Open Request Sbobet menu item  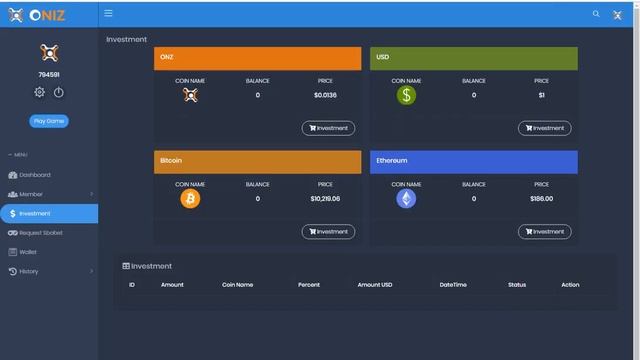(49, 233)
